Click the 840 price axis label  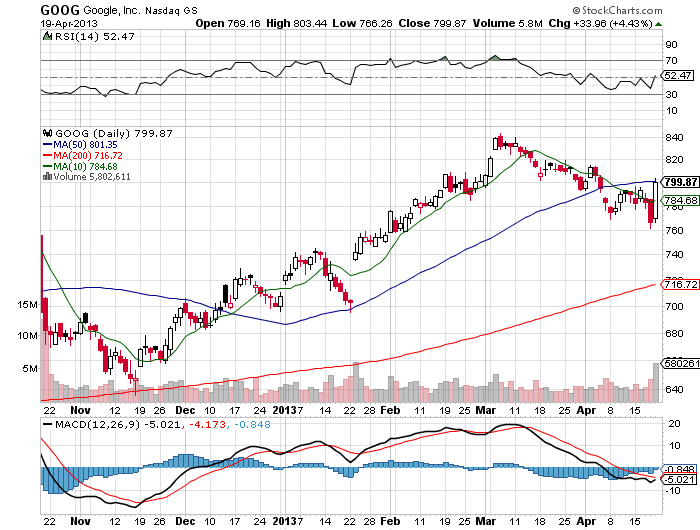pos(674,138)
